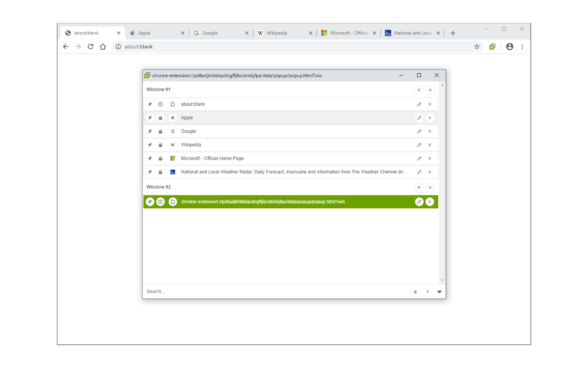The width and height of the screenshot is (588, 368).
Task: Open a new tab in Chrome
Action: click(x=453, y=33)
